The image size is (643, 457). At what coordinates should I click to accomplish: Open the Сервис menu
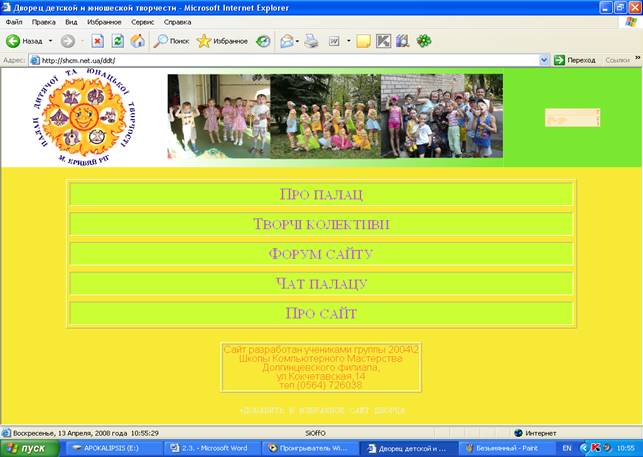[x=142, y=22]
